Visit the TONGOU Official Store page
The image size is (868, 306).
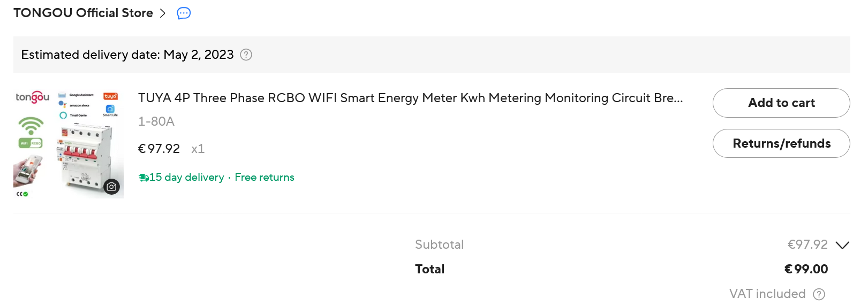pos(83,13)
